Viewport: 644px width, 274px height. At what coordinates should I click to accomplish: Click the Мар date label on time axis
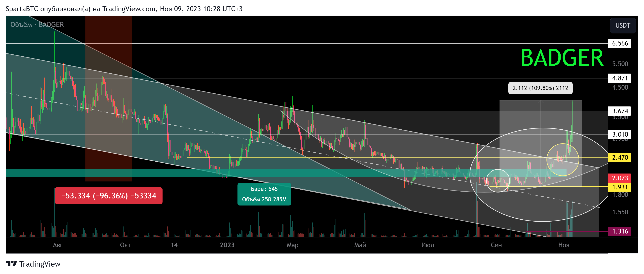pyautogui.click(x=293, y=245)
